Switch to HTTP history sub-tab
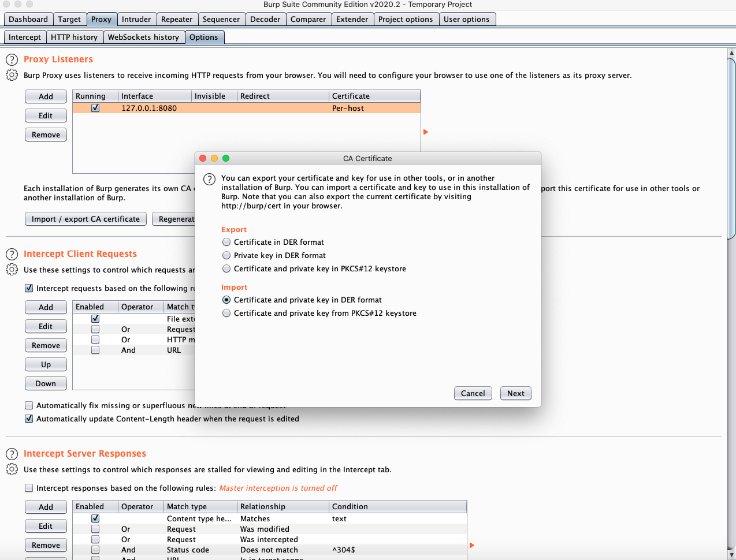The width and height of the screenshot is (736, 560). [x=74, y=37]
